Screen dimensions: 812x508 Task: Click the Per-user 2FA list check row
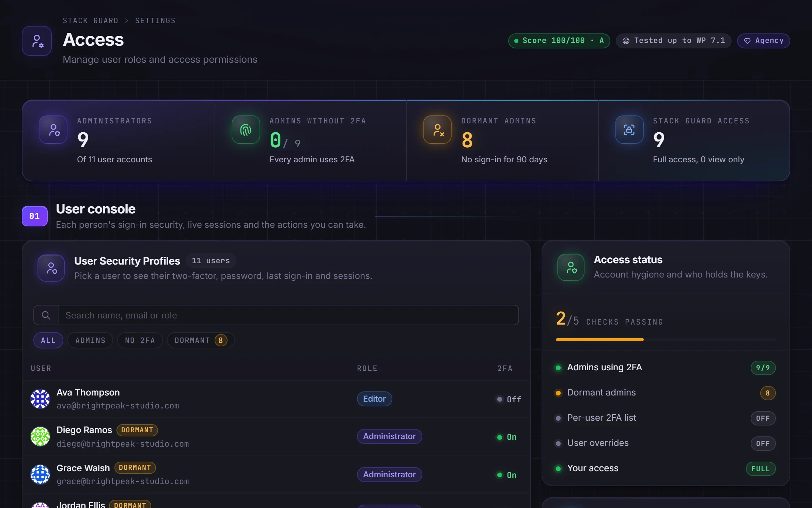tap(666, 418)
